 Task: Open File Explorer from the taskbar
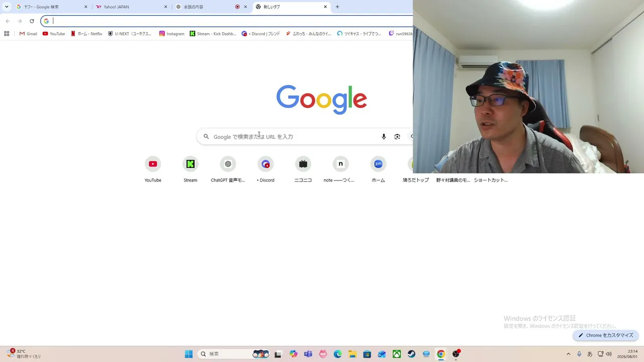click(352, 354)
